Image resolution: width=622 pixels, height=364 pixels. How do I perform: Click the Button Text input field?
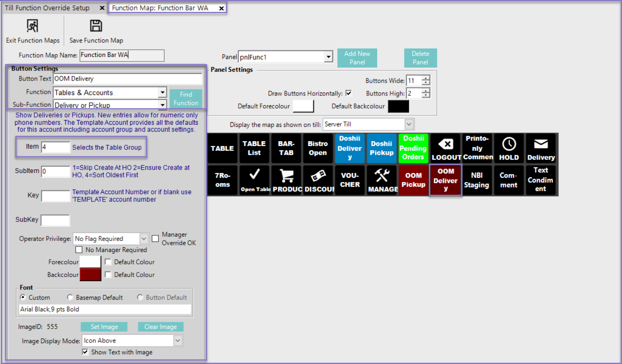[127, 79]
